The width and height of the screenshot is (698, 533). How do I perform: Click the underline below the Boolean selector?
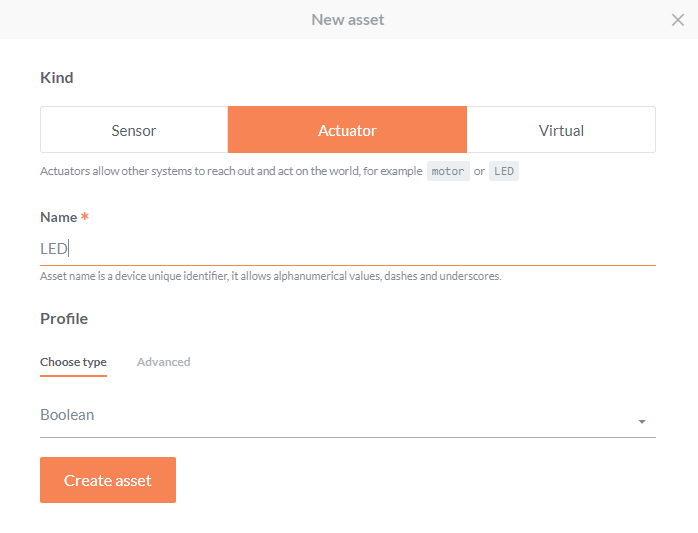(347, 437)
